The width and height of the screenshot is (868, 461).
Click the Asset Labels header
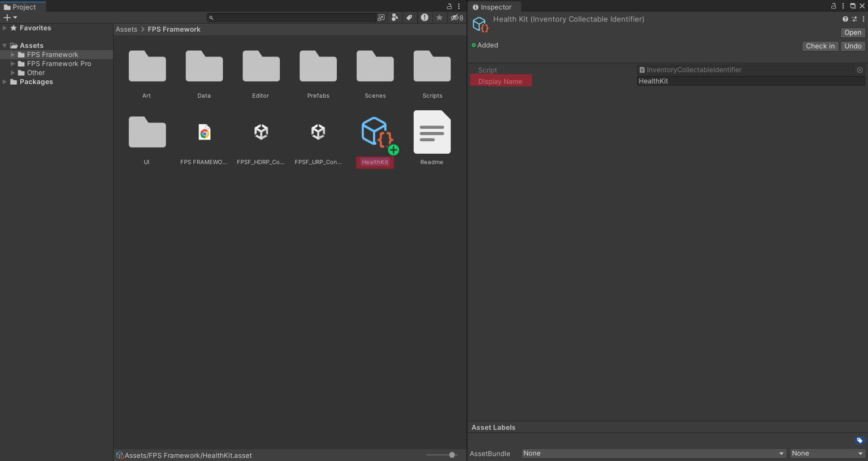tap(493, 428)
